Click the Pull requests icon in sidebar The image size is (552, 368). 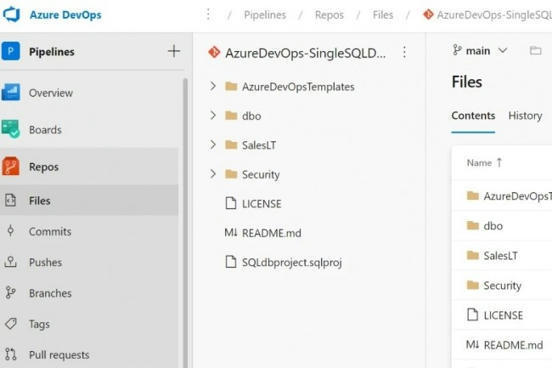pyautogui.click(x=11, y=354)
